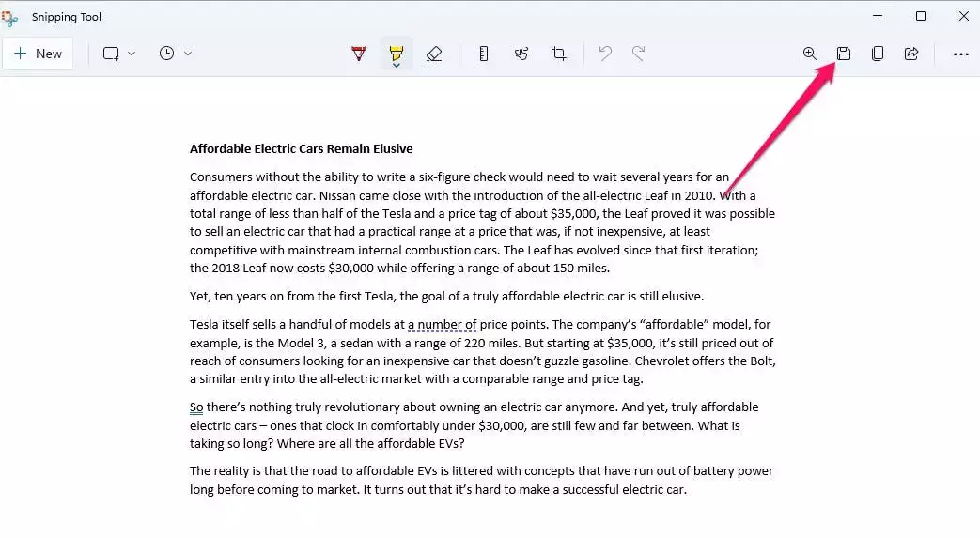The width and height of the screenshot is (980, 538).
Task: Pick the Eraser tool
Action: pos(433,54)
